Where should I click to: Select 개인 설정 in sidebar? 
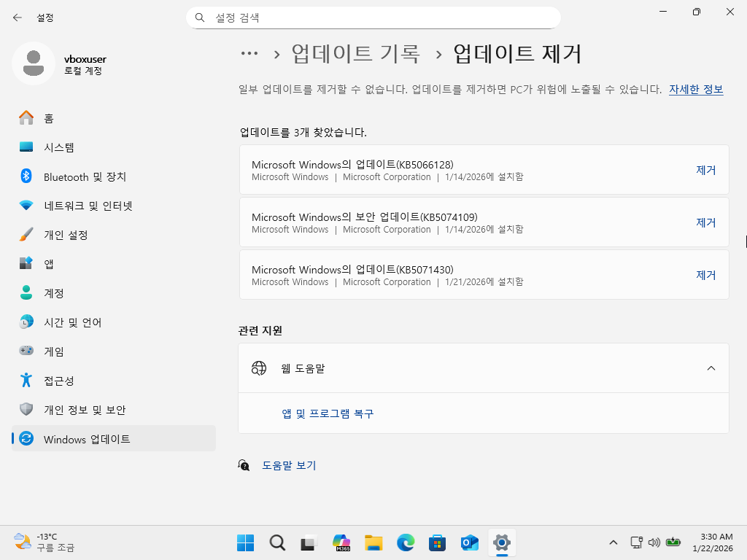tap(114, 234)
